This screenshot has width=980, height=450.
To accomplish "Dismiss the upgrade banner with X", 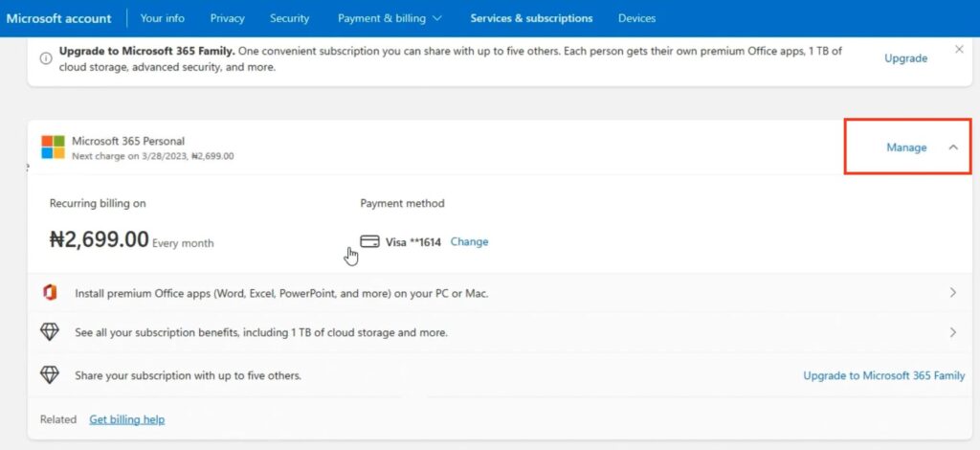I will point(959,50).
